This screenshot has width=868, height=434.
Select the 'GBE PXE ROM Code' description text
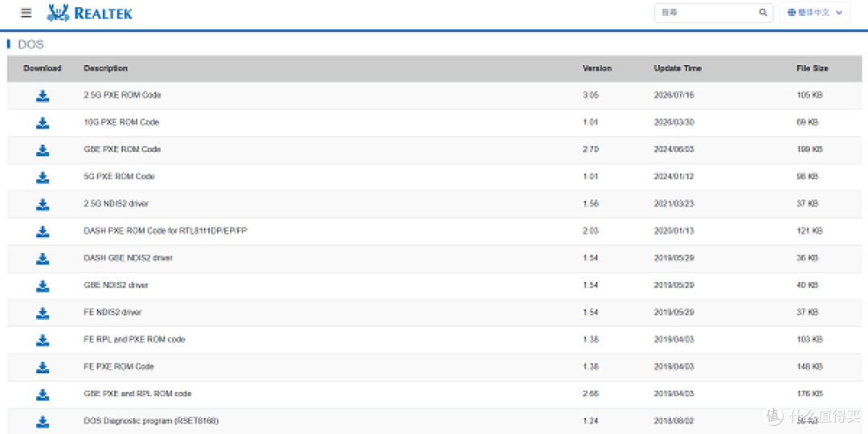tap(122, 149)
